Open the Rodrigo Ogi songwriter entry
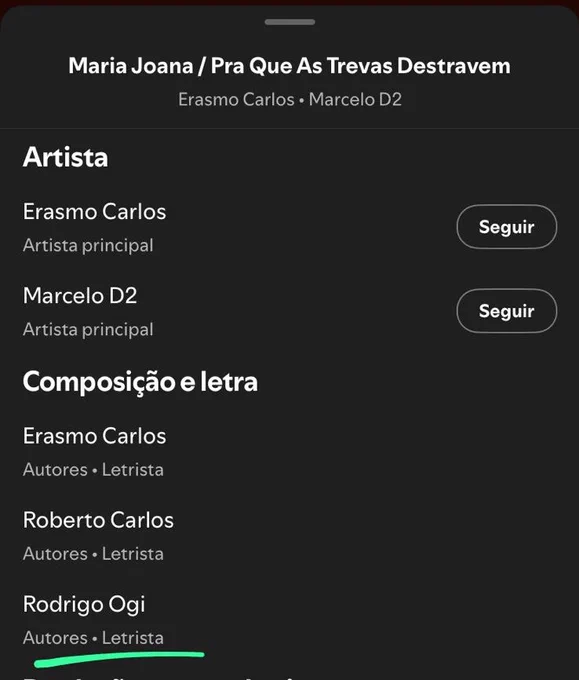The image size is (579, 680). 84,605
